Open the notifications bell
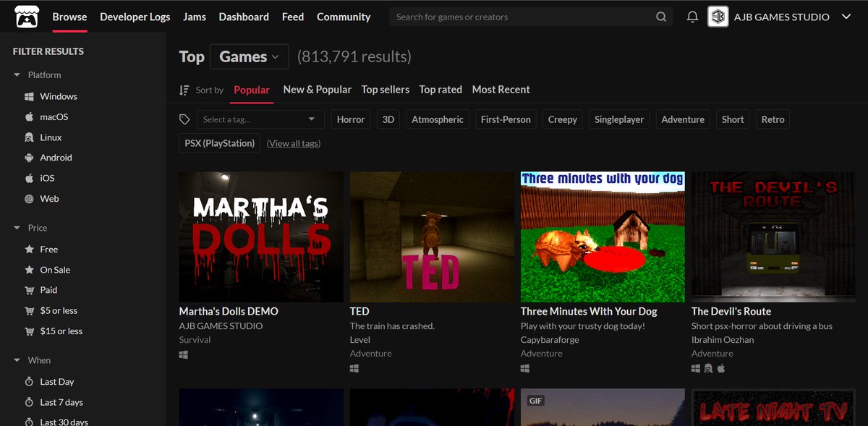Screen dimensions: 868x426 click(692, 17)
